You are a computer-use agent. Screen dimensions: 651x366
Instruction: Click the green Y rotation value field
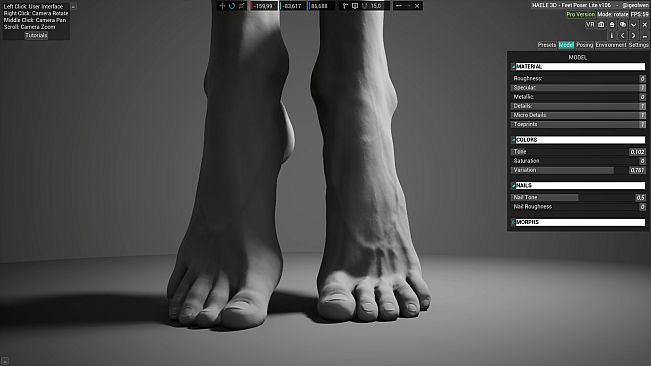coord(293,6)
